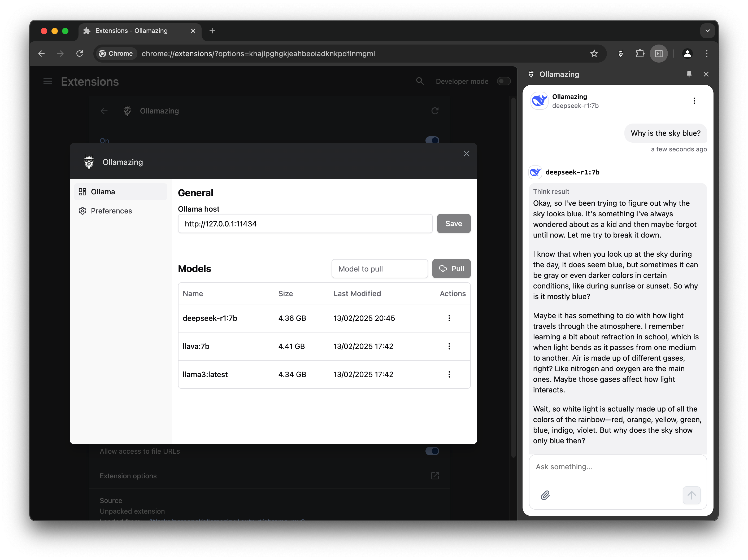This screenshot has width=748, height=560.
Task: Attach a file with the paperclip icon
Action: (545, 496)
